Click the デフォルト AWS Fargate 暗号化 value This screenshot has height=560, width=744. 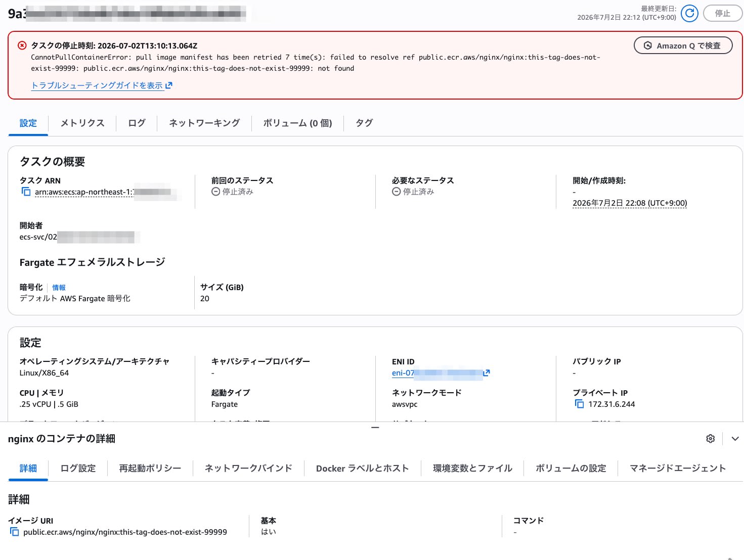pos(75,299)
